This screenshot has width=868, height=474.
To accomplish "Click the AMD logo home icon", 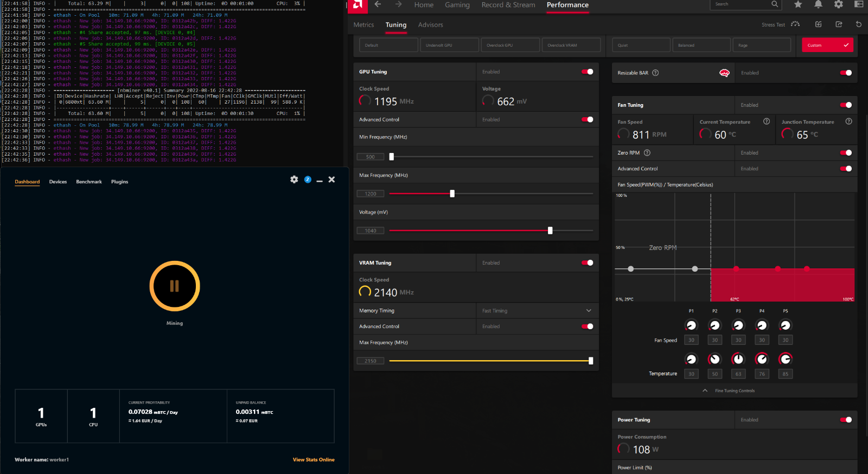I will 358,5.
